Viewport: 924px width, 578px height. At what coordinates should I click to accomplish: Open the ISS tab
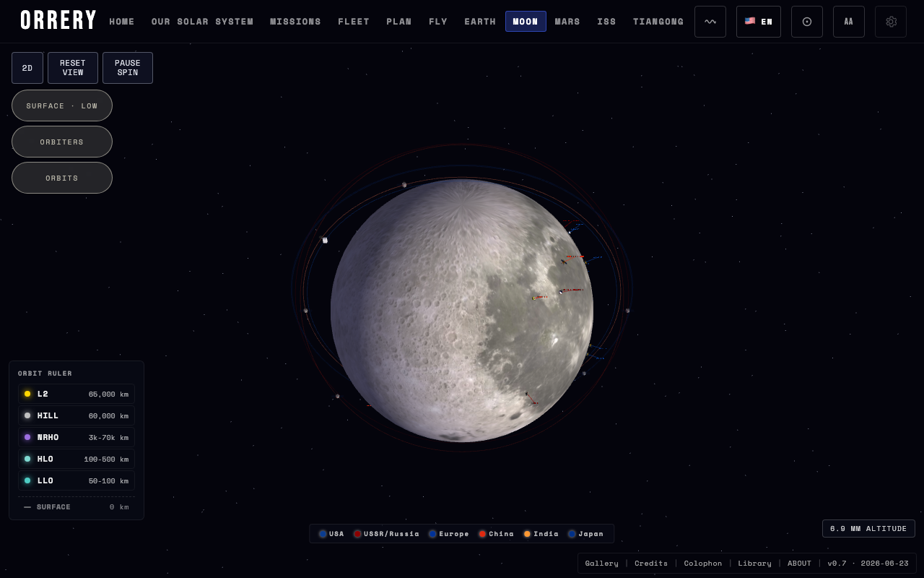[606, 22]
